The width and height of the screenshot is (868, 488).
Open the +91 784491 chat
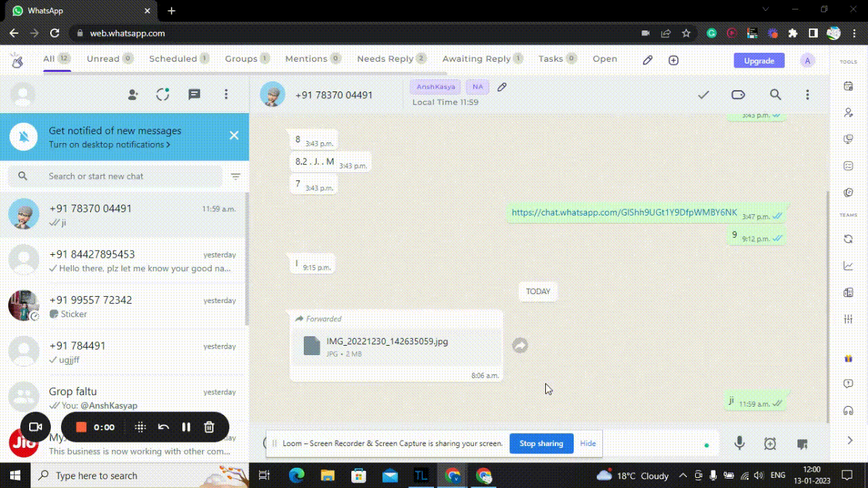[x=124, y=352]
